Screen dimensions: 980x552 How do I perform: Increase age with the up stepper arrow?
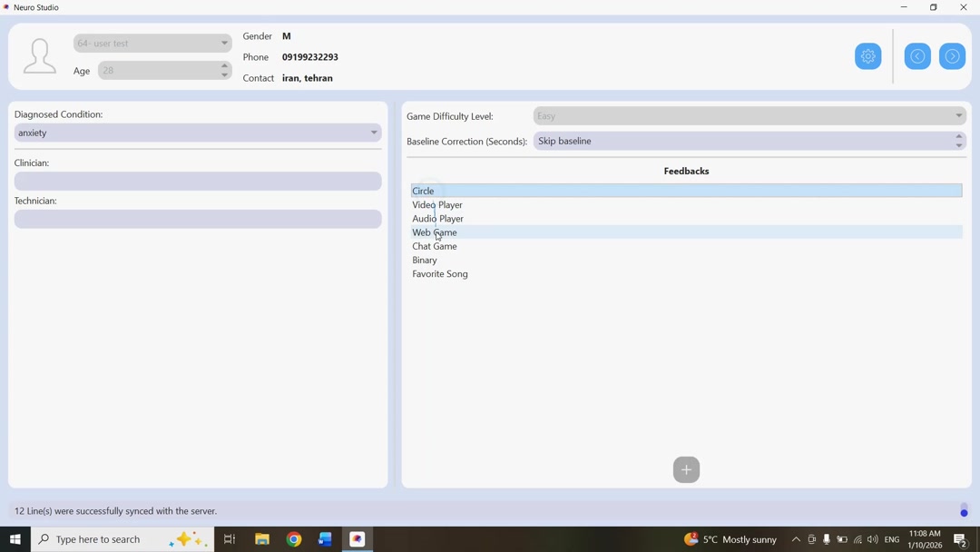tap(224, 65)
